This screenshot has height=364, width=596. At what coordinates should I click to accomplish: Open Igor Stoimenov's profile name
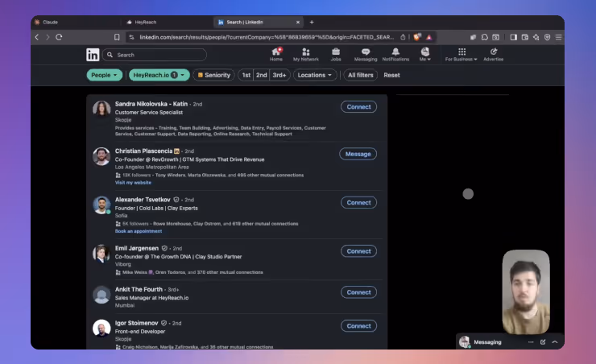tap(136, 323)
